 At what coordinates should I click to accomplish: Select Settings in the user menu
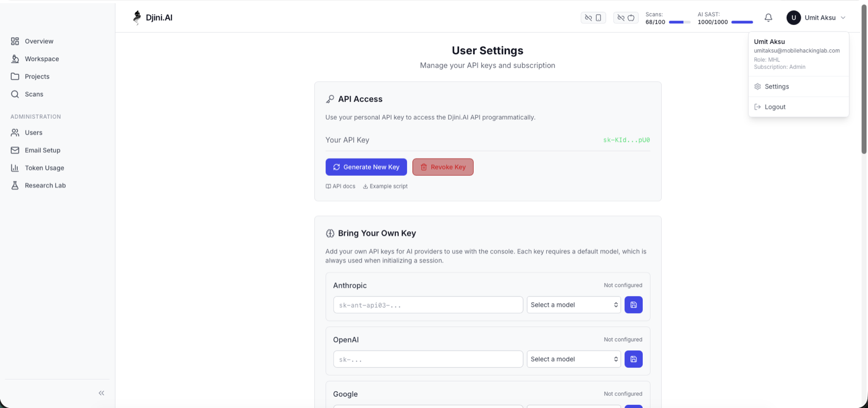[x=799, y=87]
